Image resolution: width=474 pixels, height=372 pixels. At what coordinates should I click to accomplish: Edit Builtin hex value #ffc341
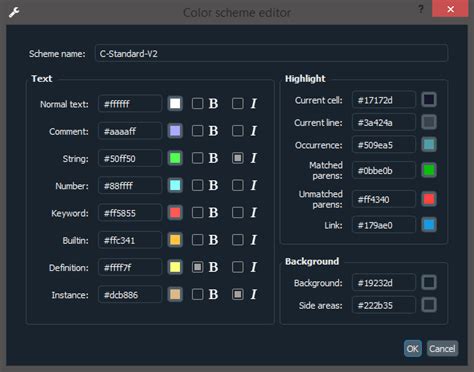(x=130, y=240)
